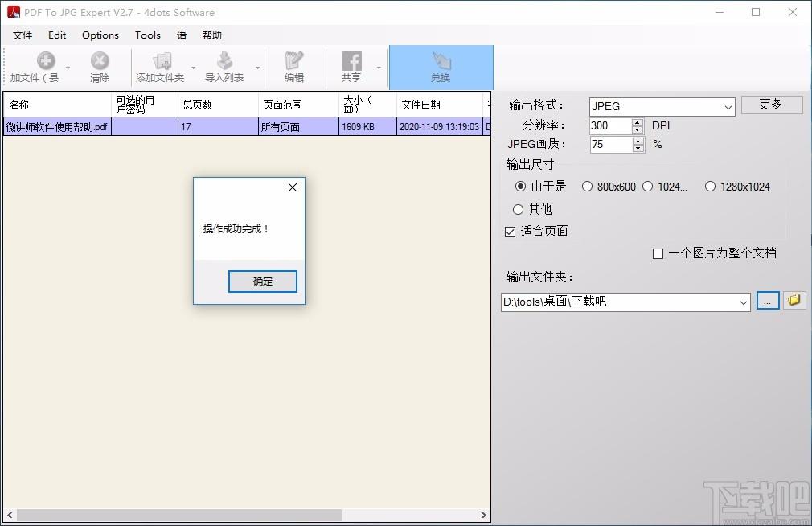Click the 文件日期 column header
812x526 pixels.
pos(440,105)
